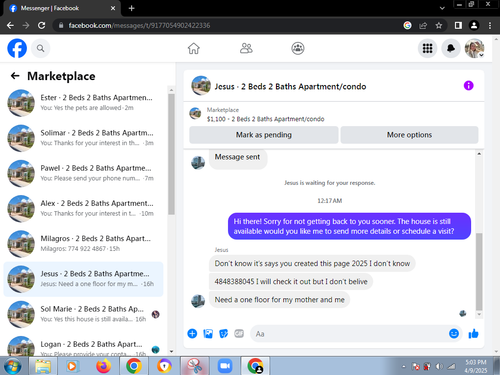Choose a GIF icon in composer
The width and height of the screenshot is (500, 375).
pos(239,333)
